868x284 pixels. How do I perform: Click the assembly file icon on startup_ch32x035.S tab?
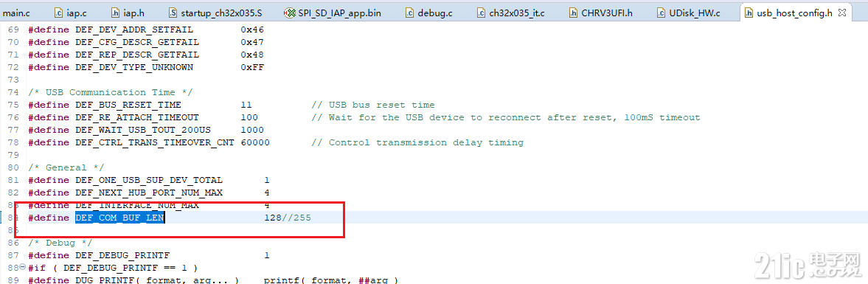tap(172, 13)
